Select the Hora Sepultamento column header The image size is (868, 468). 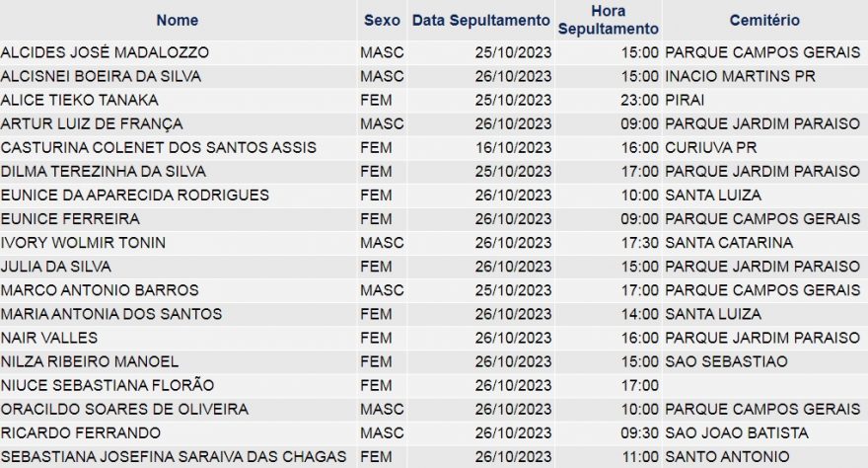[608, 20]
